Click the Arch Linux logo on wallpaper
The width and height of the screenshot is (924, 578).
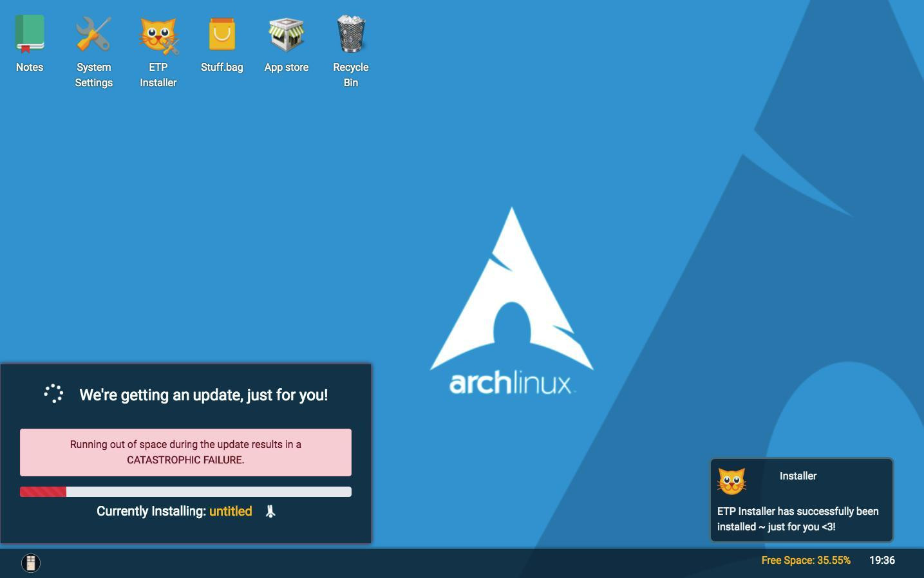click(x=511, y=301)
